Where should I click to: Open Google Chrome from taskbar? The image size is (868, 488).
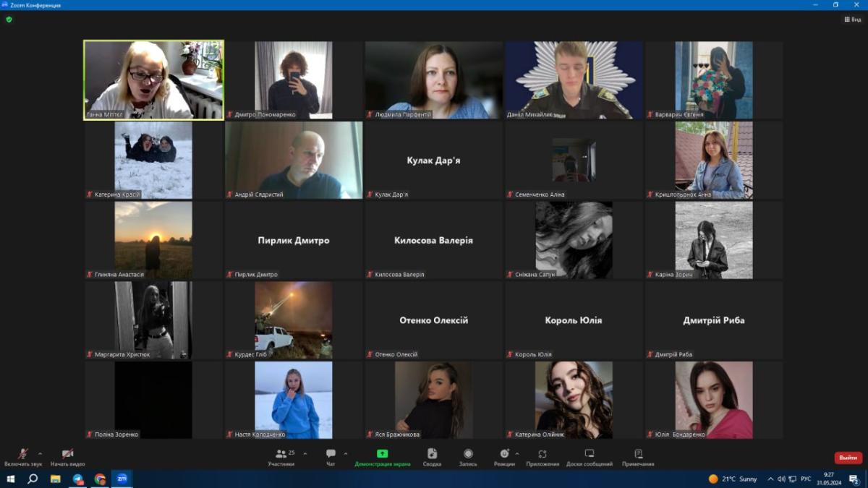click(100, 479)
